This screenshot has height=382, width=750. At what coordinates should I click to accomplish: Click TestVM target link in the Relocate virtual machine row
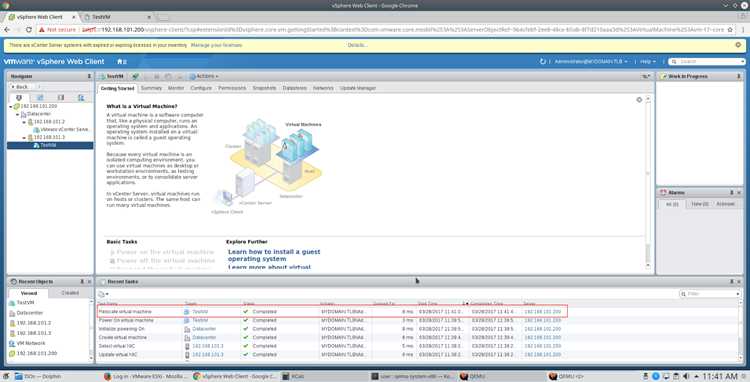(x=200, y=312)
